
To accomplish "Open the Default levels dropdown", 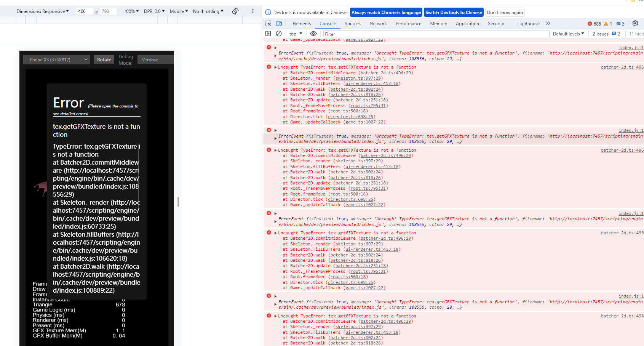I will (x=568, y=34).
